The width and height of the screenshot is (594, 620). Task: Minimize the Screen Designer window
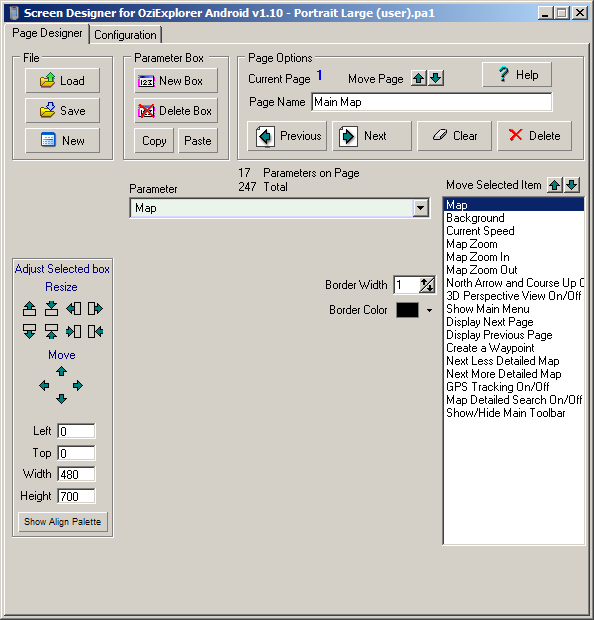click(545, 13)
